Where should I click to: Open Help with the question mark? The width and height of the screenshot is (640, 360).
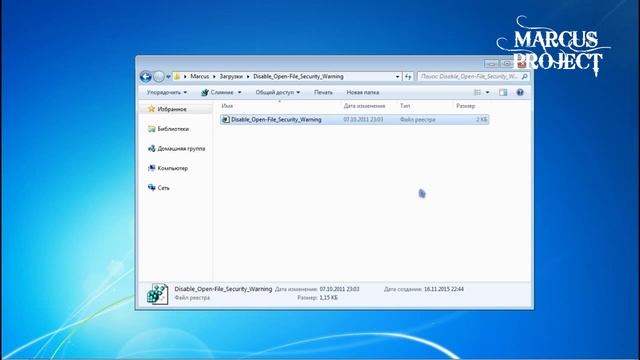[520, 93]
